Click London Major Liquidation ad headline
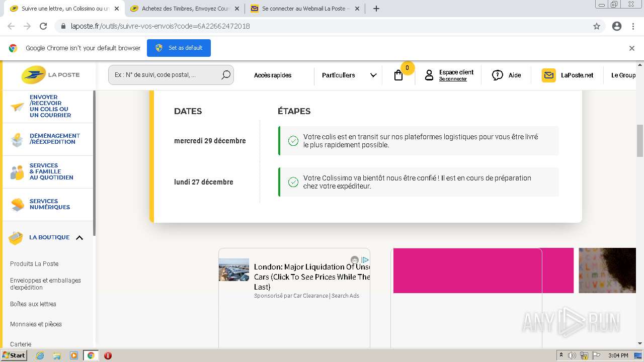Screen dimensions: 644x362 click(312, 277)
